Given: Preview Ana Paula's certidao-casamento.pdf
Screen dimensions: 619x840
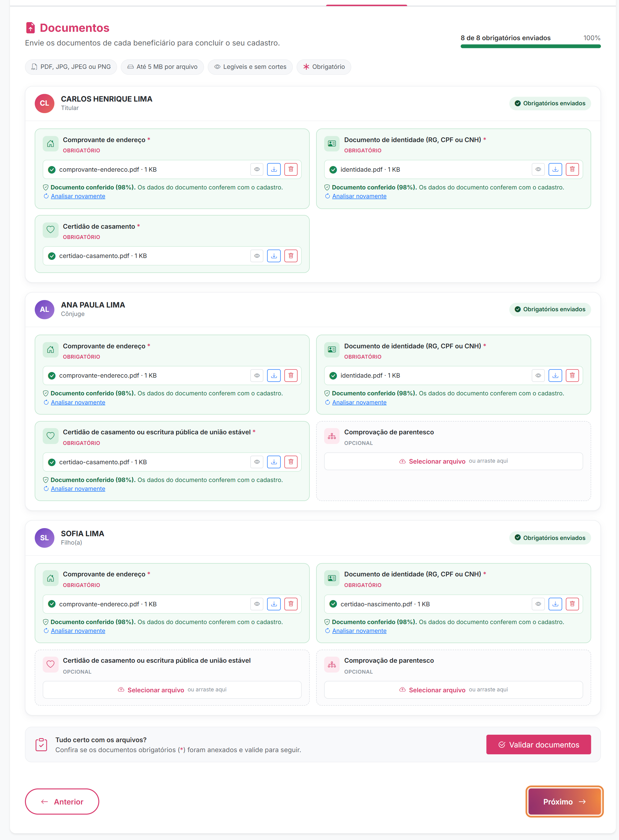Looking at the screenshot, I should point(257,462).
